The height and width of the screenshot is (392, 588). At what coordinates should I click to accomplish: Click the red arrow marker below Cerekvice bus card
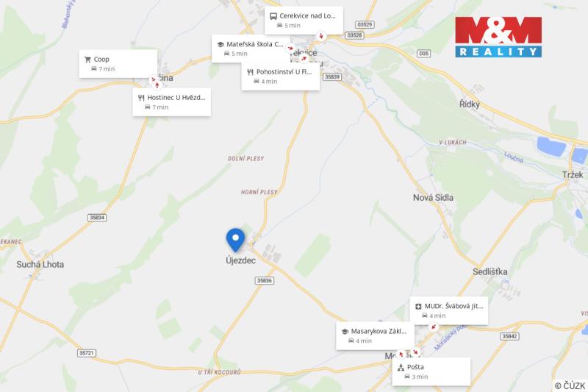point(321,36)
